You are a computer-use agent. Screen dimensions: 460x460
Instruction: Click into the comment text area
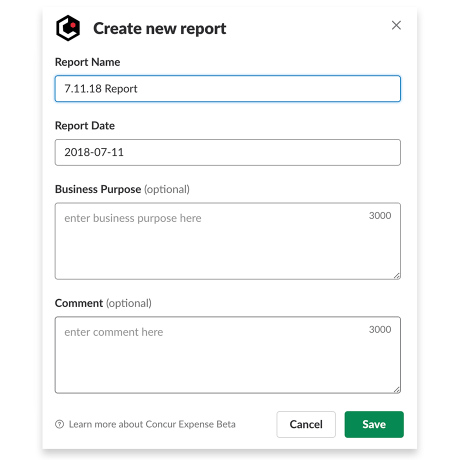[x=228, y=355]
